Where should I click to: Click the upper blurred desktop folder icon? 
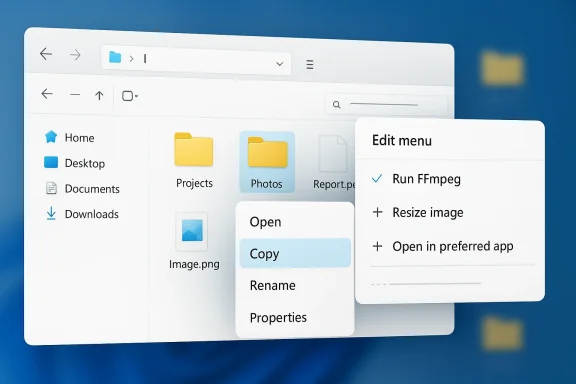(502, 68)
